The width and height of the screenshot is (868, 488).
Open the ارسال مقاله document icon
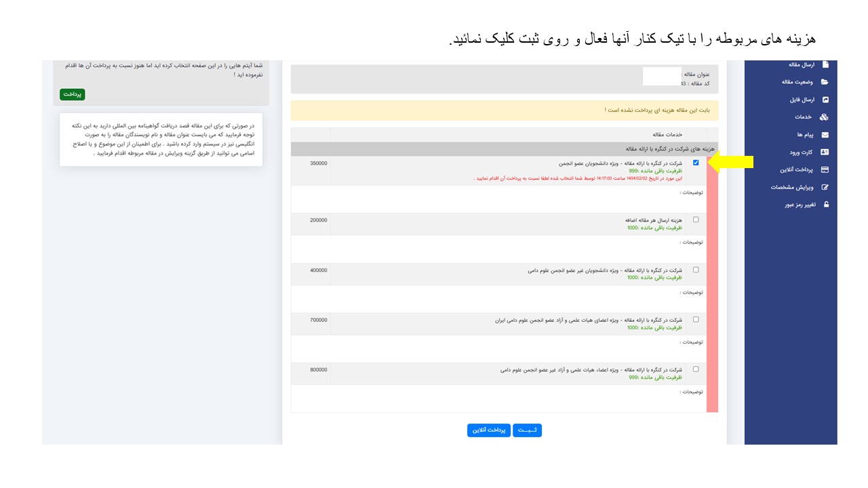pos(825,64)
